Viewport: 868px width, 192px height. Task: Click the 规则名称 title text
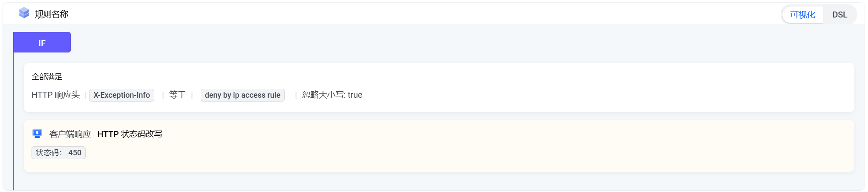click(x=52, y=14)
